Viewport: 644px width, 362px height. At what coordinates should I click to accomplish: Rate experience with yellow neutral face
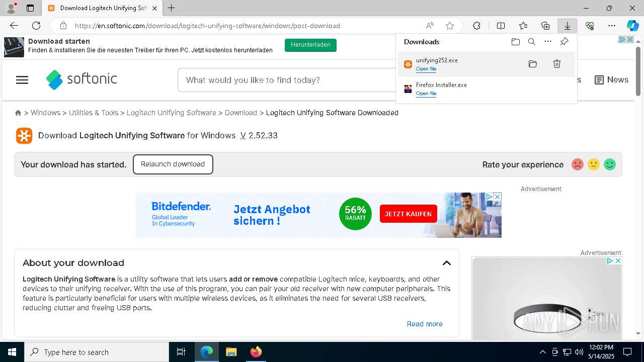point(594,164)
